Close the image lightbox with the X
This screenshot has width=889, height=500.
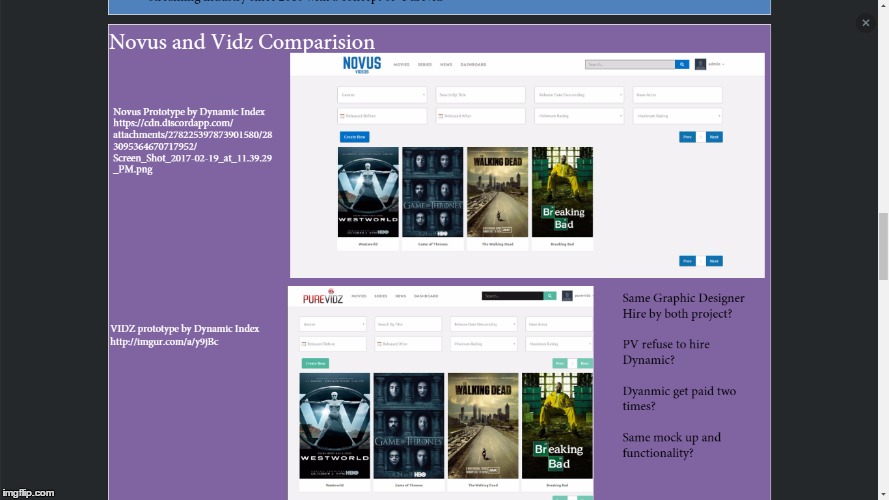(x=865, y=23)
